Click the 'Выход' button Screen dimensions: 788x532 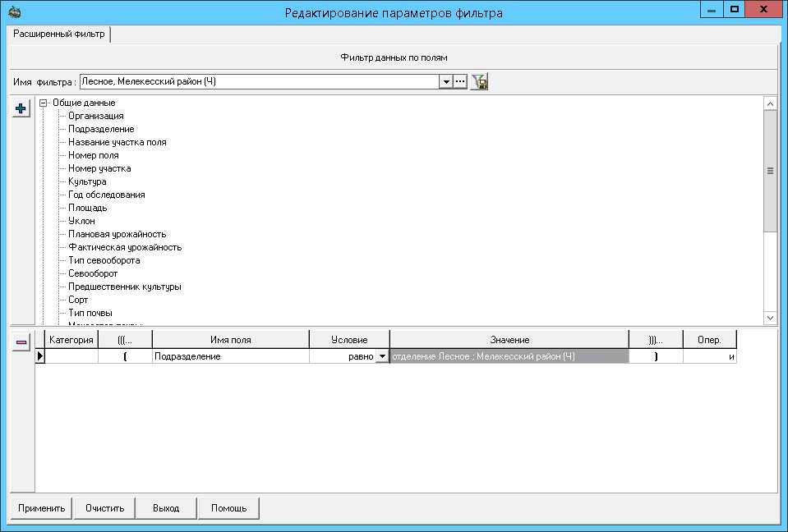(x=166, y=508)
